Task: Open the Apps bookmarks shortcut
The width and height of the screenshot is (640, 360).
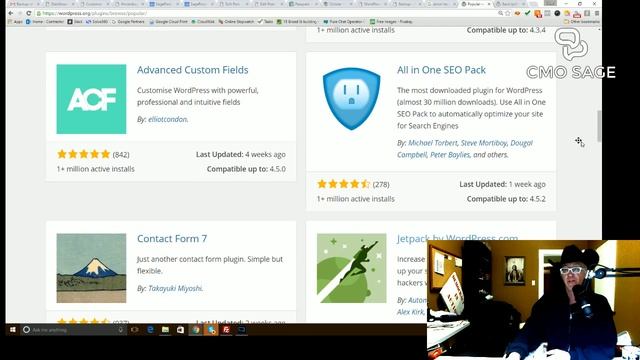Action: point(15,21)
